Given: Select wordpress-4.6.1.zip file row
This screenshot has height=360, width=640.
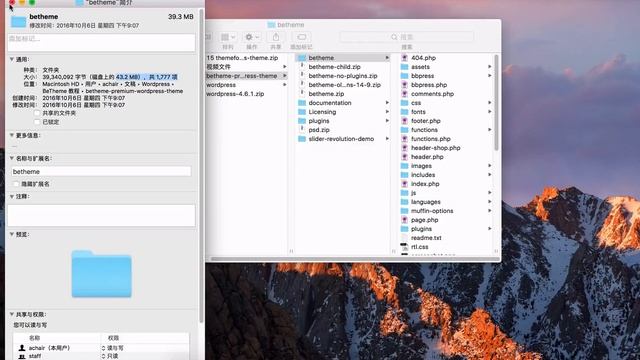Looking at the screenshot, I should pyautogui.click(x=247, y=94).
